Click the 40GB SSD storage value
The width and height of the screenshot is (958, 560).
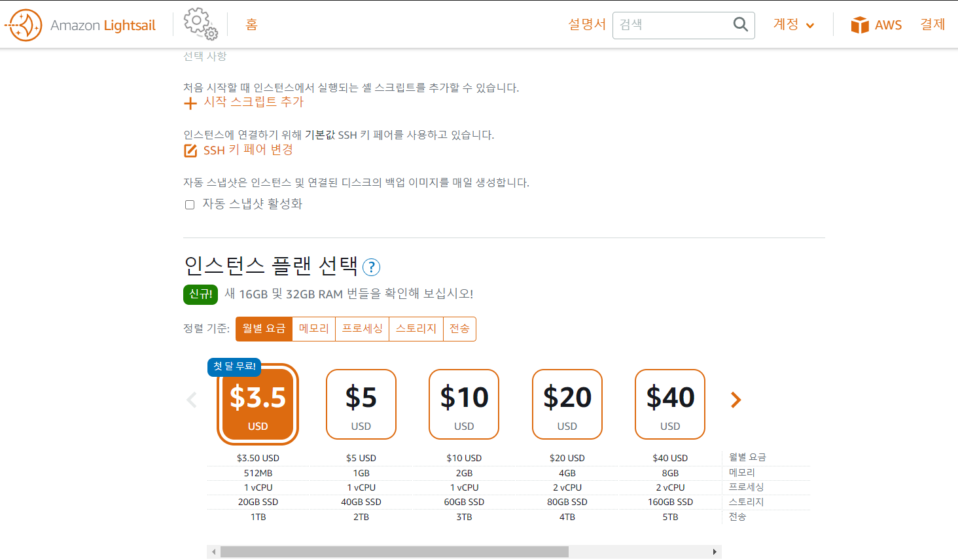click(361, 502)
